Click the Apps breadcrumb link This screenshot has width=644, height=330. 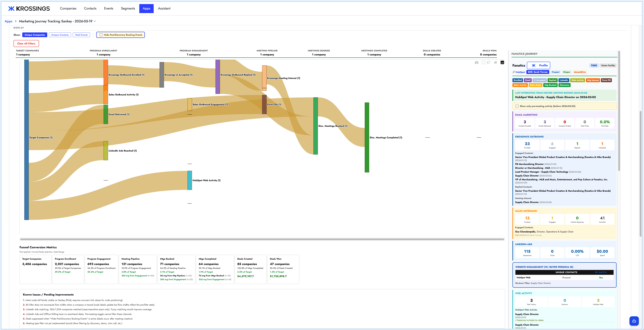(8, 21)
